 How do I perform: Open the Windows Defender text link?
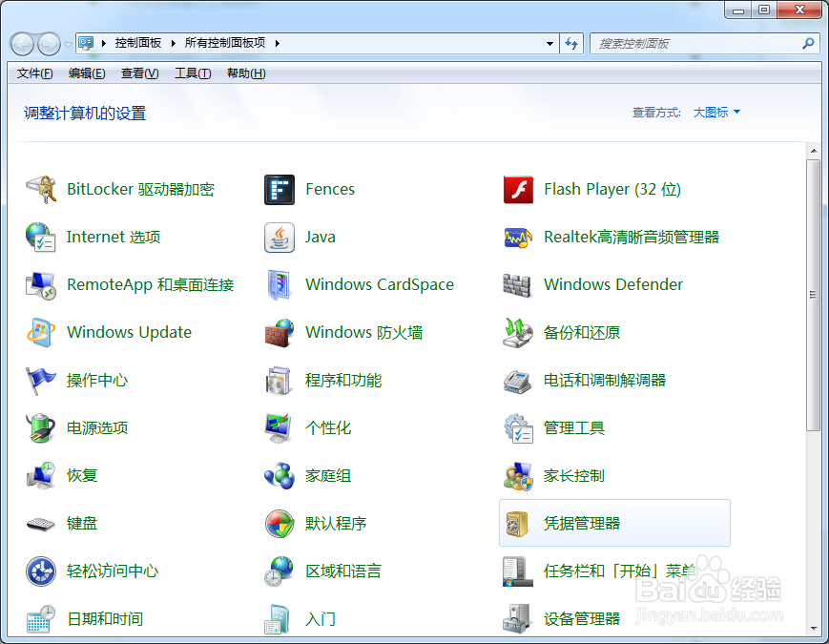(613, 285)
